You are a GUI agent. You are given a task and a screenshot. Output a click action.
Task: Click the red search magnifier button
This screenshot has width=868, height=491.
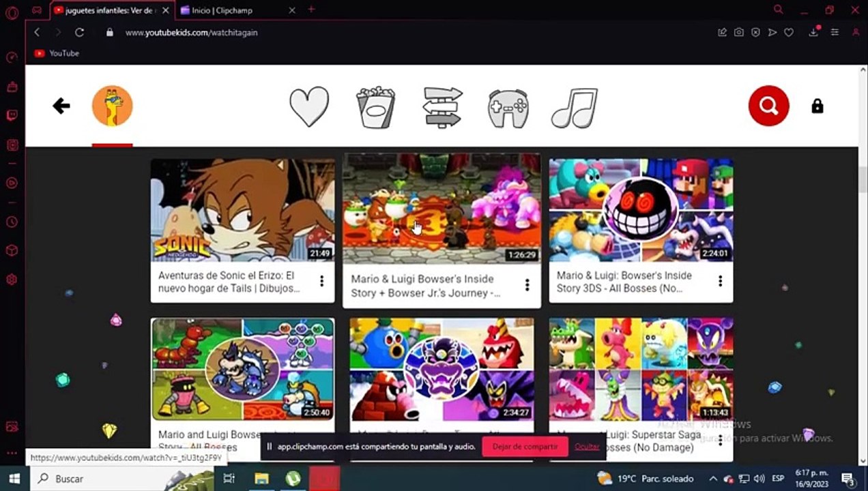pos(768,106)
